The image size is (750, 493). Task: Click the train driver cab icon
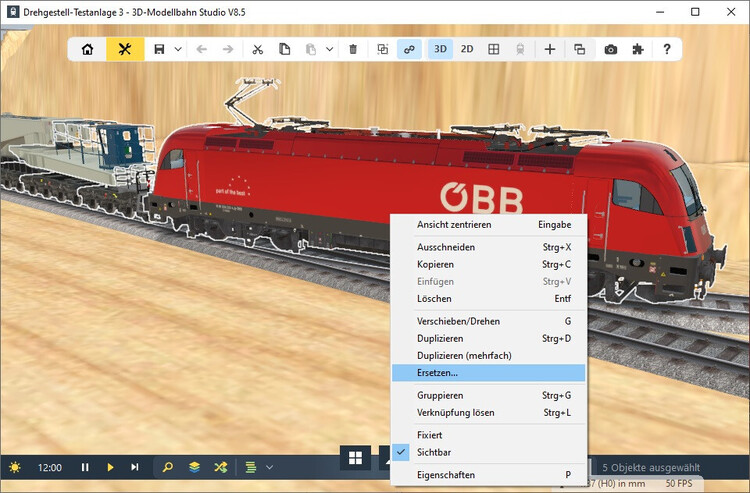tap(520, 49)
